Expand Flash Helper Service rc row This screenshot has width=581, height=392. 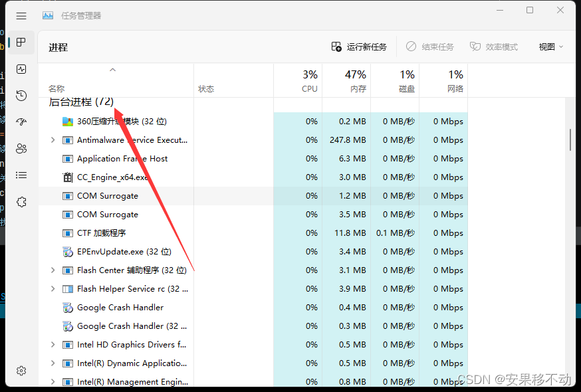(53, 288)
